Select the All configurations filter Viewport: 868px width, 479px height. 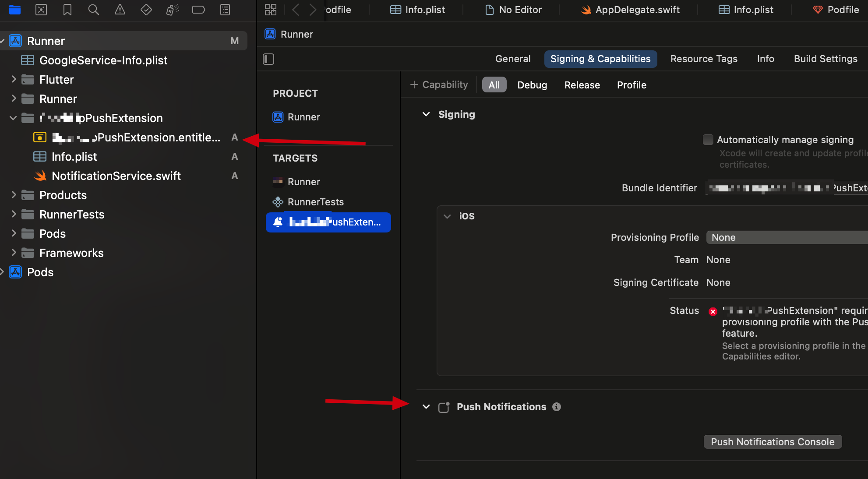click(x=494, y=85)
